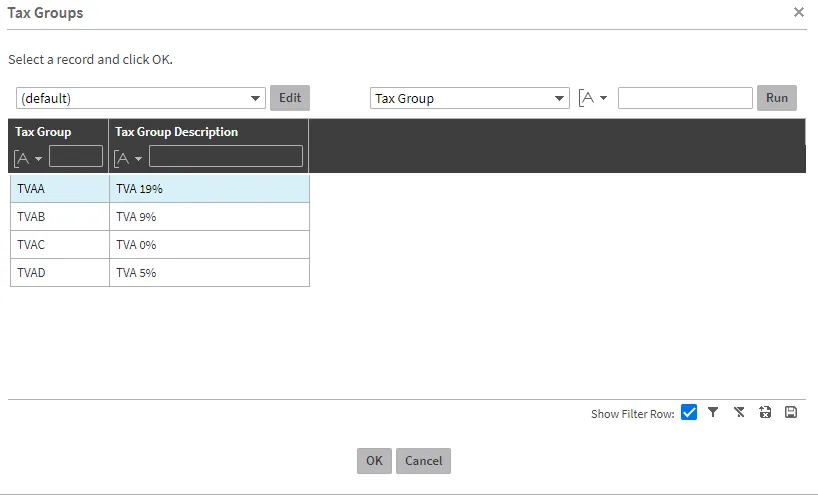This screenshot has width=818, height=495.
Task: Click the search text box beside Run
Action: 685,98
